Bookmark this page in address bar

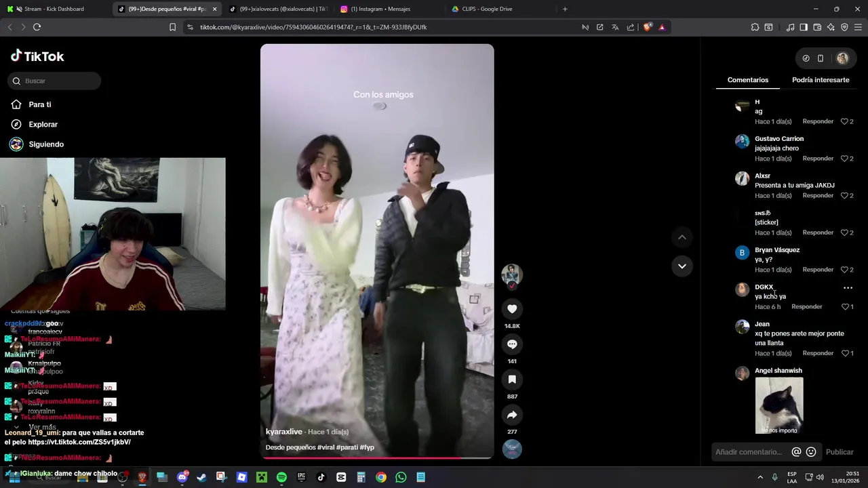point(172,27)
